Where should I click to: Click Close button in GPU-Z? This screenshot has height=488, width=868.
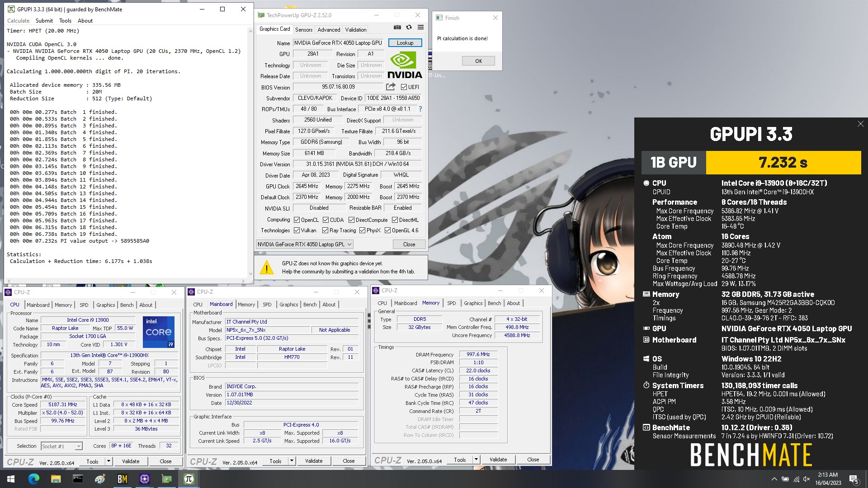click(x=409, y=244)
